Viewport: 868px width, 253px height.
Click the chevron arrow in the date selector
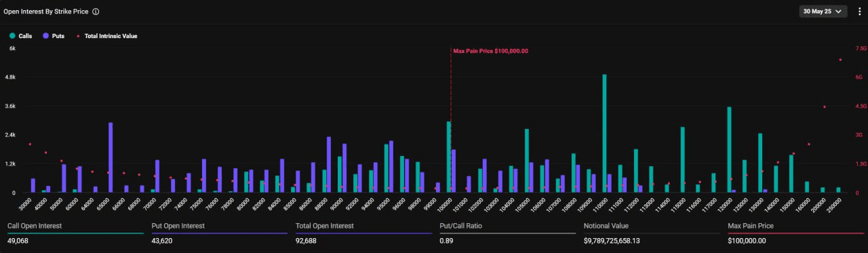pyautogui.click(x=839, y=12)
